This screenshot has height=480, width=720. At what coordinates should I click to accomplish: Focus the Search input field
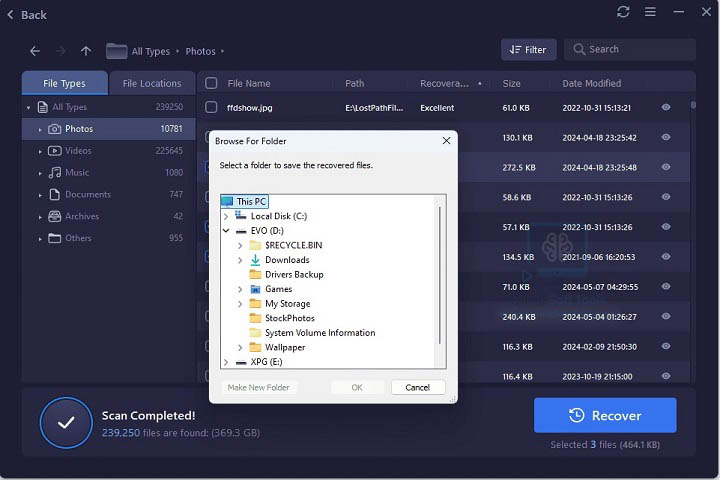pos(630,49)
